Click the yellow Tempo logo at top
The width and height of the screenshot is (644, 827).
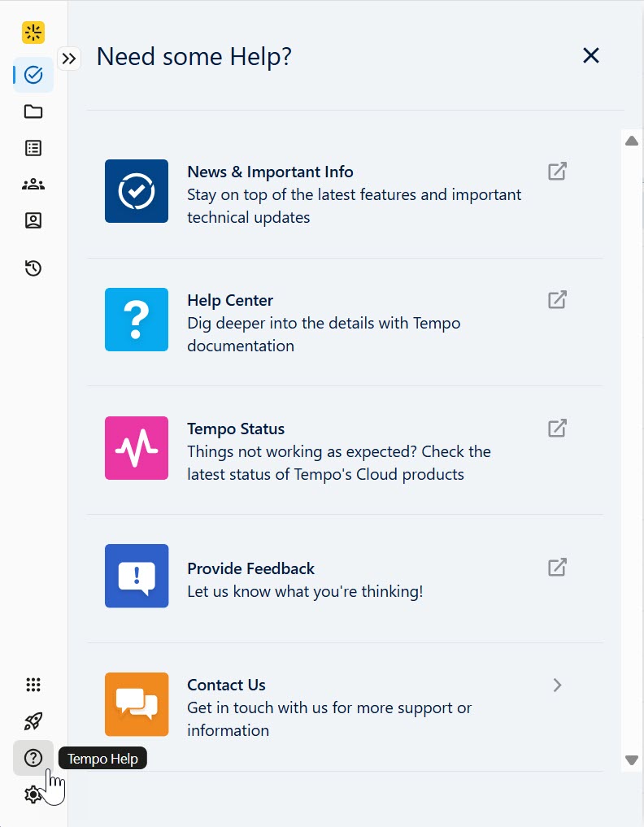33,33
